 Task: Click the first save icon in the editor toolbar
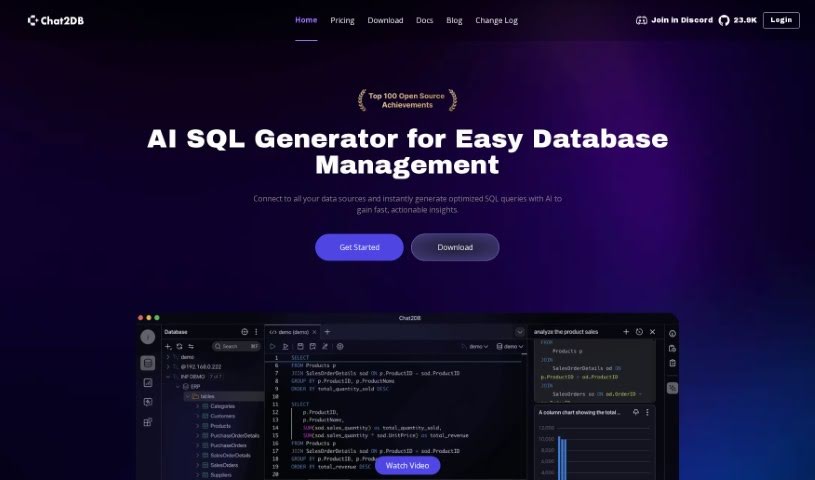(300, 346)
